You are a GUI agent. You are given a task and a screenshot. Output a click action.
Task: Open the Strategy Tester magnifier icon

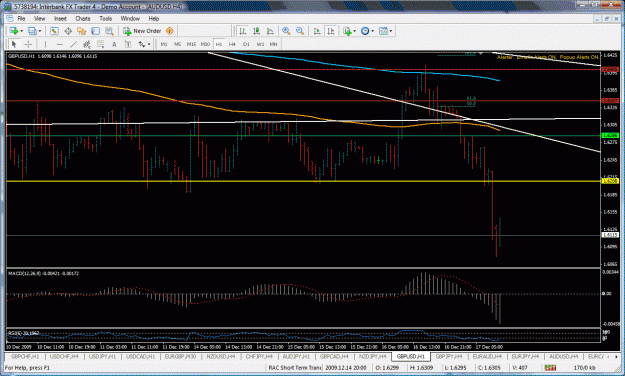point(109,31)
